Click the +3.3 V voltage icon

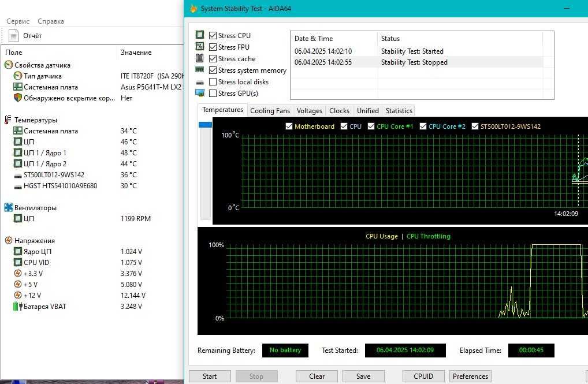[x=18, y=273]
